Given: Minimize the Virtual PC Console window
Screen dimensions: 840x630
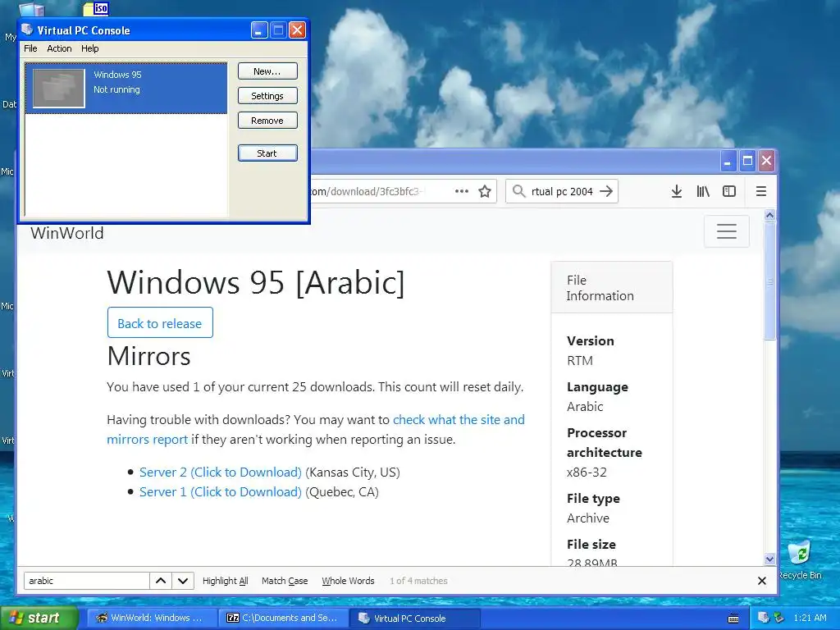Looking at the screenshot, I should pos(259,30).
